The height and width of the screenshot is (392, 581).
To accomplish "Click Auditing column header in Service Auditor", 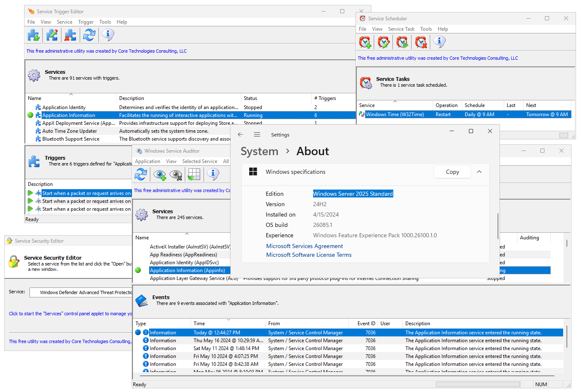I will click(534, 238).
